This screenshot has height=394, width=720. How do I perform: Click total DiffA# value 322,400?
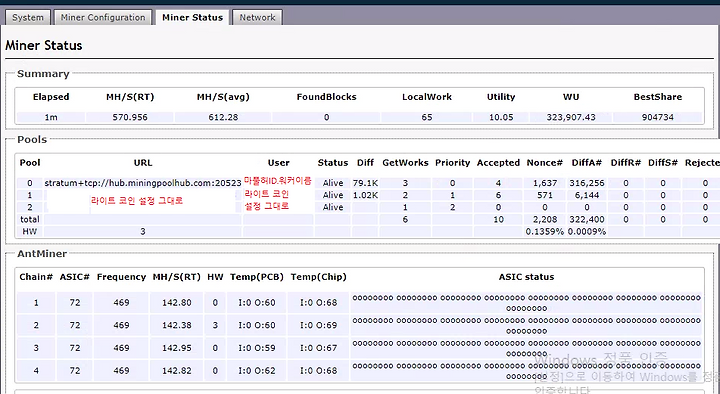(587, 219)
